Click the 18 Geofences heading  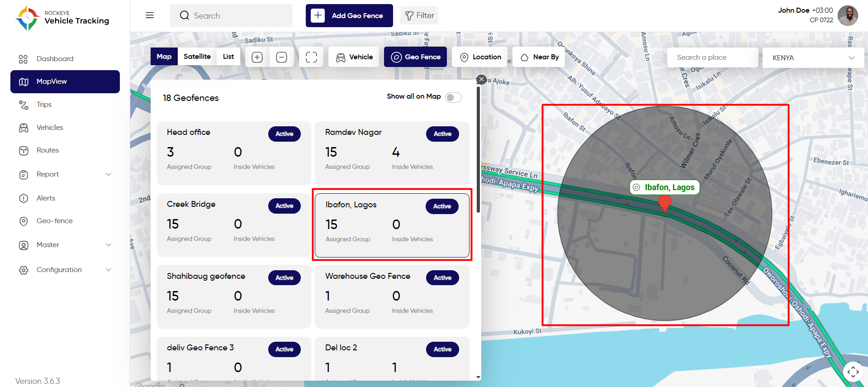pyautogui.click(x=190, y=98)
